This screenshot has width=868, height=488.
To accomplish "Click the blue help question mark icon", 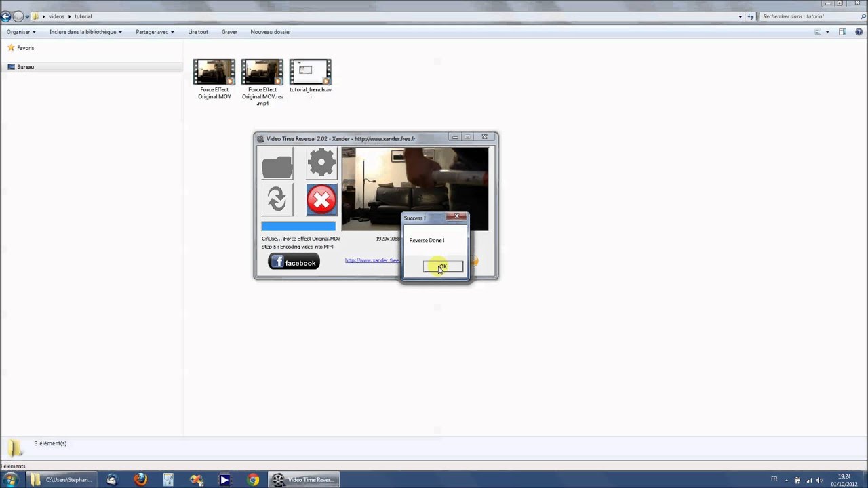I will (859, 32).
